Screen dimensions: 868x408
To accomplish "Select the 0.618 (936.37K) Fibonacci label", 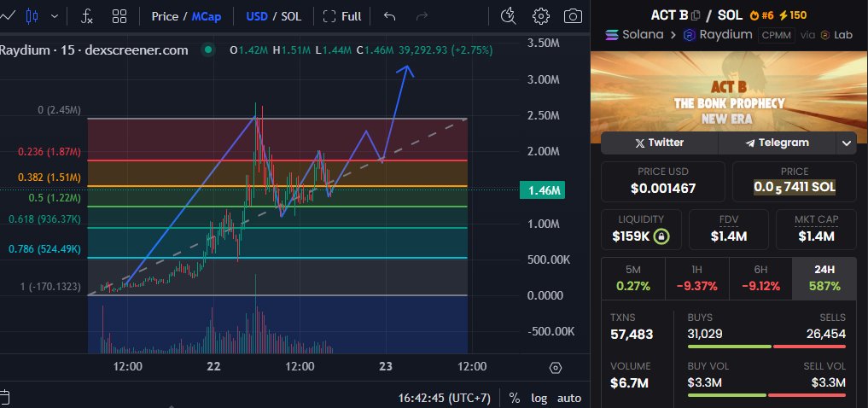I will point(45,219).
